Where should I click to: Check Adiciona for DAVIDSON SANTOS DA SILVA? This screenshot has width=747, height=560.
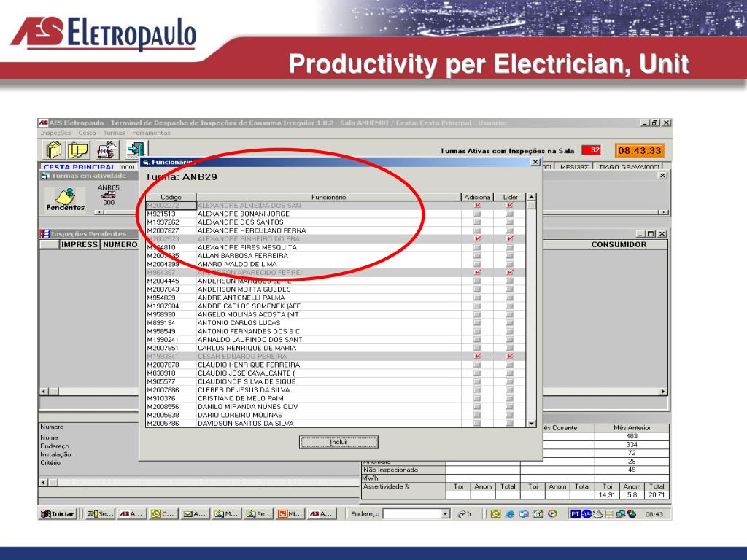click(x=477, y=424)
